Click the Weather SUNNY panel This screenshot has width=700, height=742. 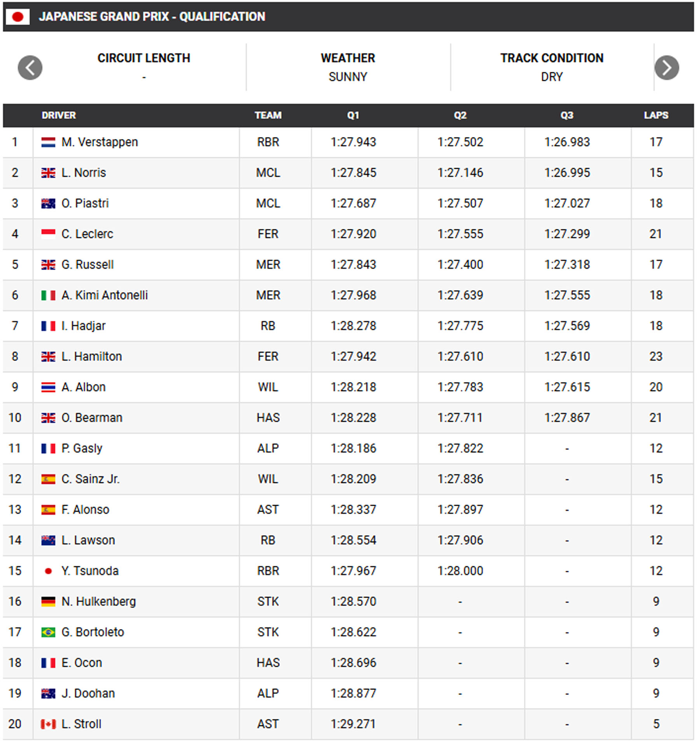pos(348,67)
